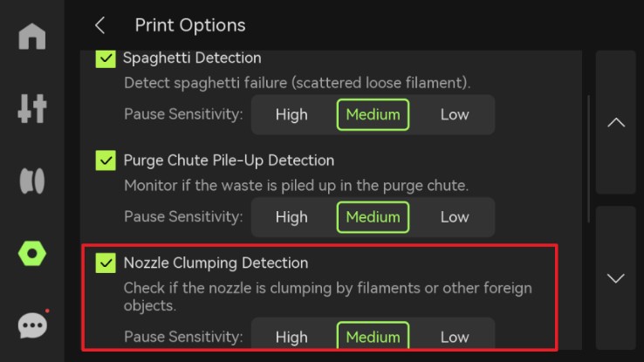This screenshot has height=362, width=644.
Task: Go to the Home screen icon
Action: 32,37
